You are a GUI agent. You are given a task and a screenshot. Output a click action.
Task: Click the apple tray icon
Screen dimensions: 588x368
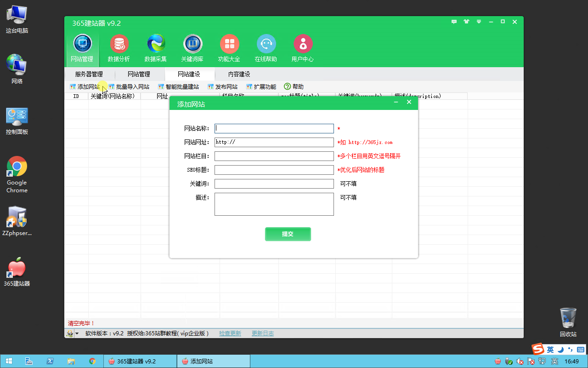pos(498,362)
